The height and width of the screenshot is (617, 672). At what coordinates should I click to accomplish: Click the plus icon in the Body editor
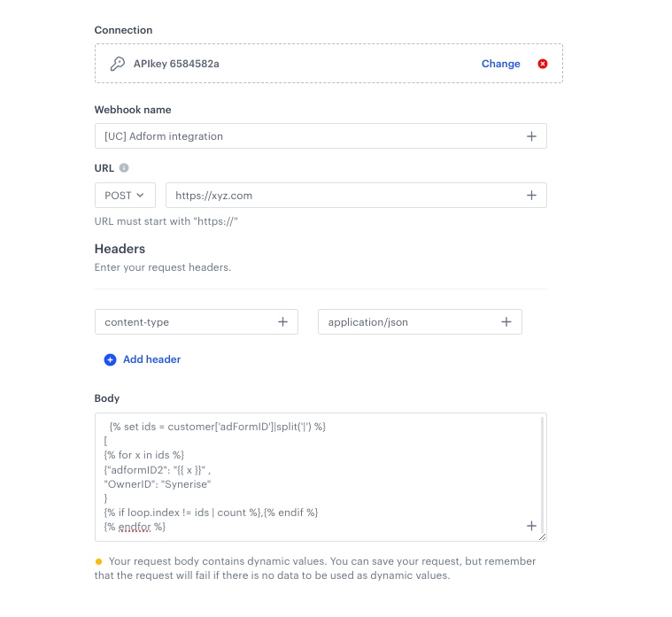[x=531, y=526]
